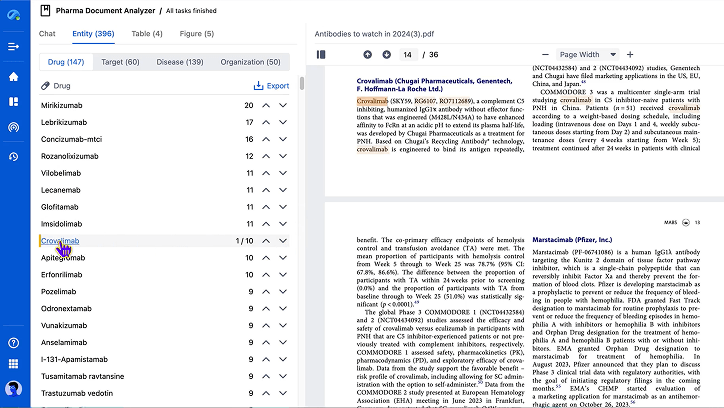Select Pozelimab in the drug list
This screenshot has width=724, height=408.
(58, 291)
